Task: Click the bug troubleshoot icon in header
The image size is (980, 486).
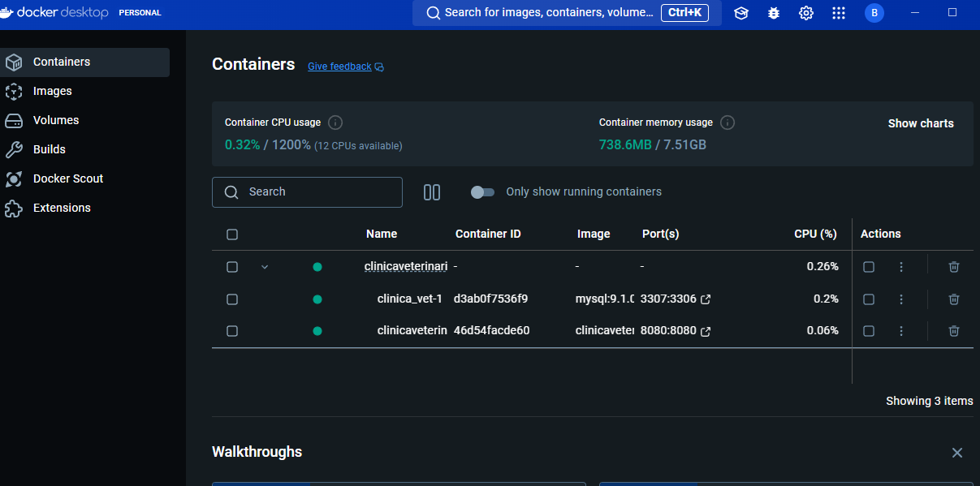Action: click(x=774, y=13)
